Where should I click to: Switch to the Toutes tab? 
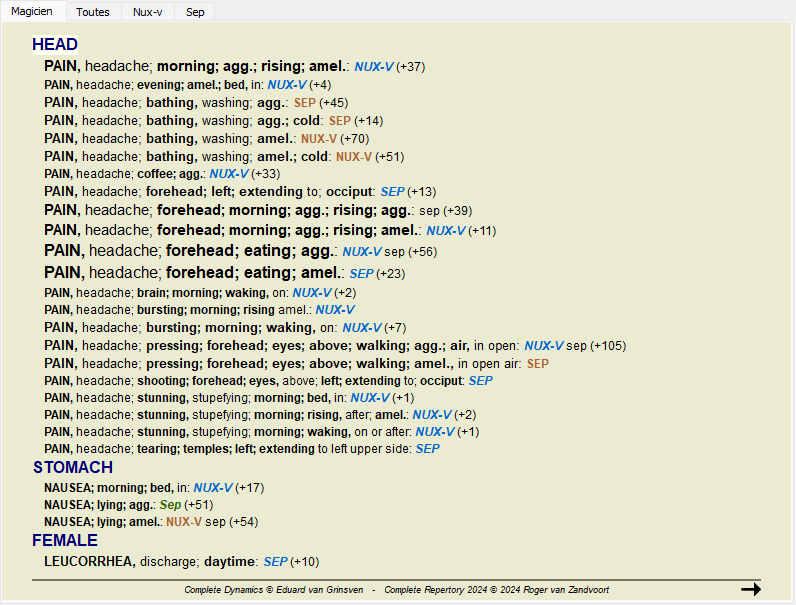pos(93,12)
